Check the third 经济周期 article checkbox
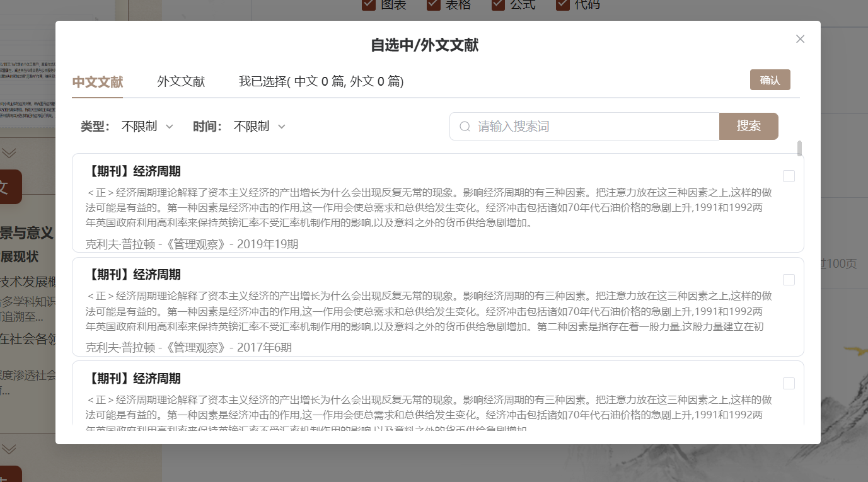Image resolution: width=868 pixels, height=482 pixels. [789, 384]
